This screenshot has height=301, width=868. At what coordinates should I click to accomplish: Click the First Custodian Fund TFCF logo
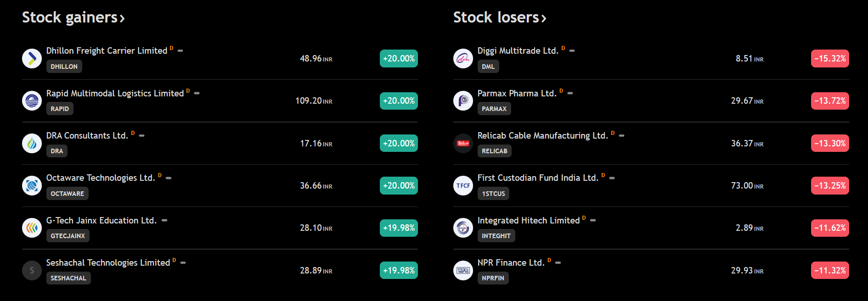coord(463,185)
